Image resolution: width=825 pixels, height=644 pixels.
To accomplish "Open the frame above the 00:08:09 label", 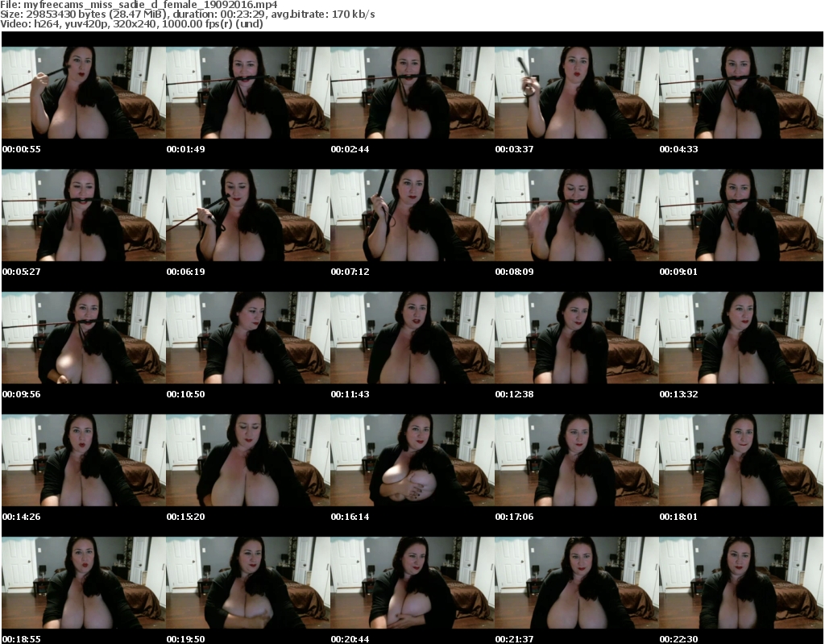I will 577,215.
